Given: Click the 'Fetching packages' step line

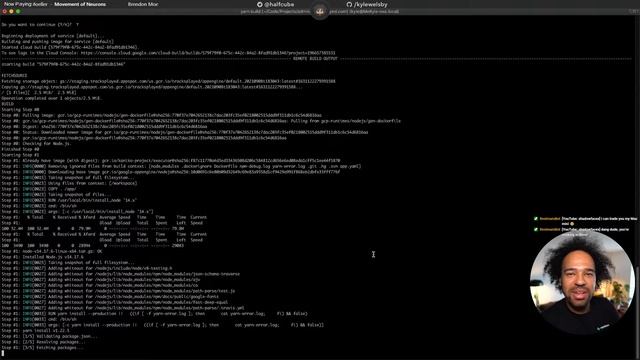Looking at the screenshot, I should [42, 348].
